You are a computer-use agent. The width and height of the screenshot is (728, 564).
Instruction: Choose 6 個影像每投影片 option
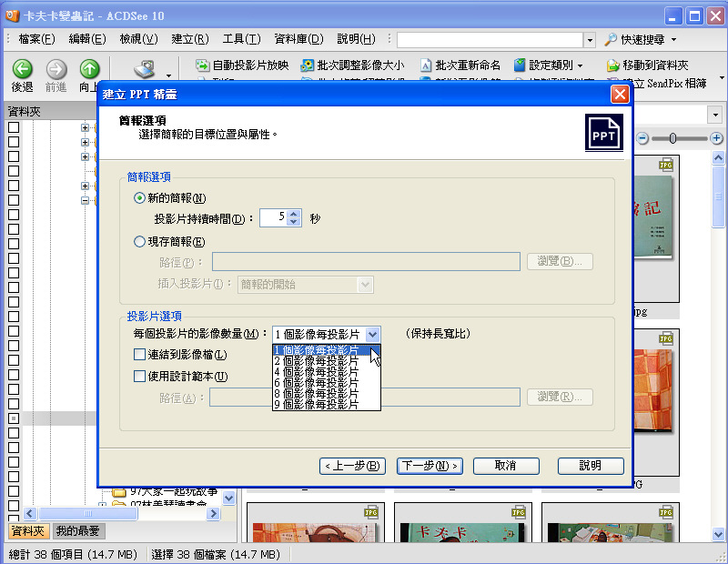327,382
